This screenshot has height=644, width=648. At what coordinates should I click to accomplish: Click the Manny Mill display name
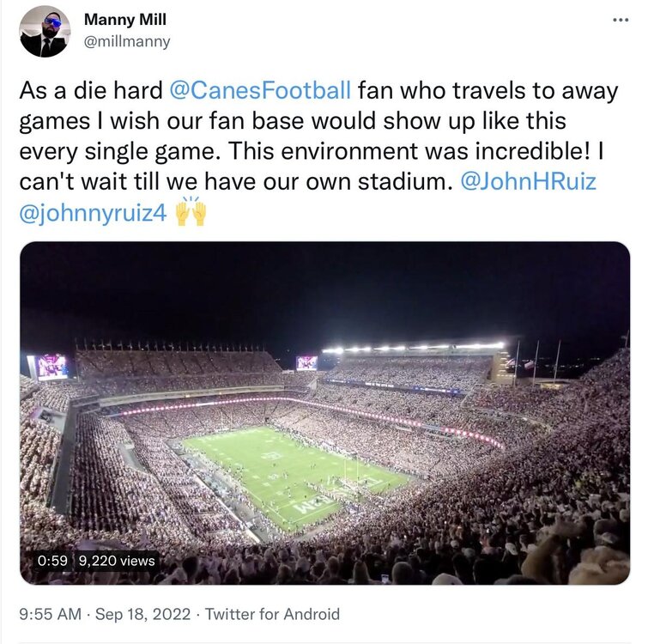pos(125,20)
